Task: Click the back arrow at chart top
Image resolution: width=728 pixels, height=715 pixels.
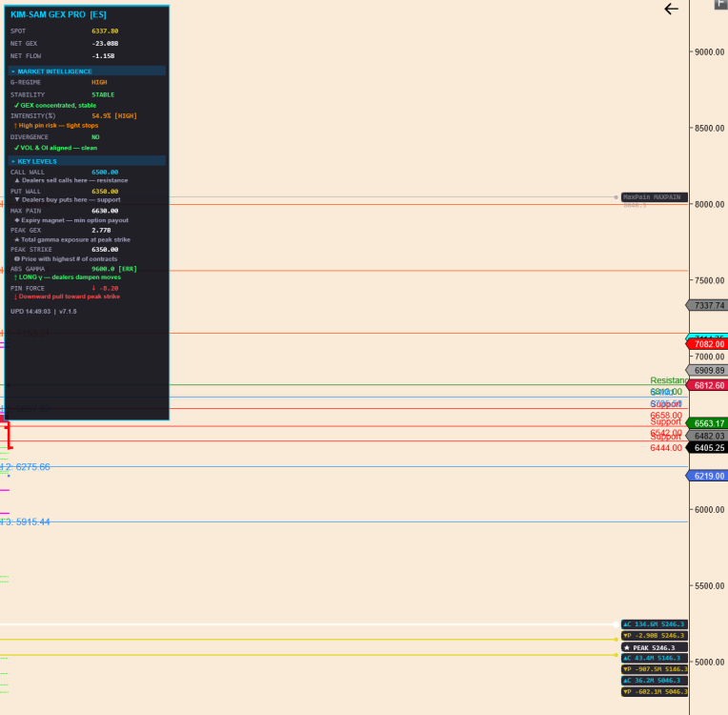Action: 672,9
